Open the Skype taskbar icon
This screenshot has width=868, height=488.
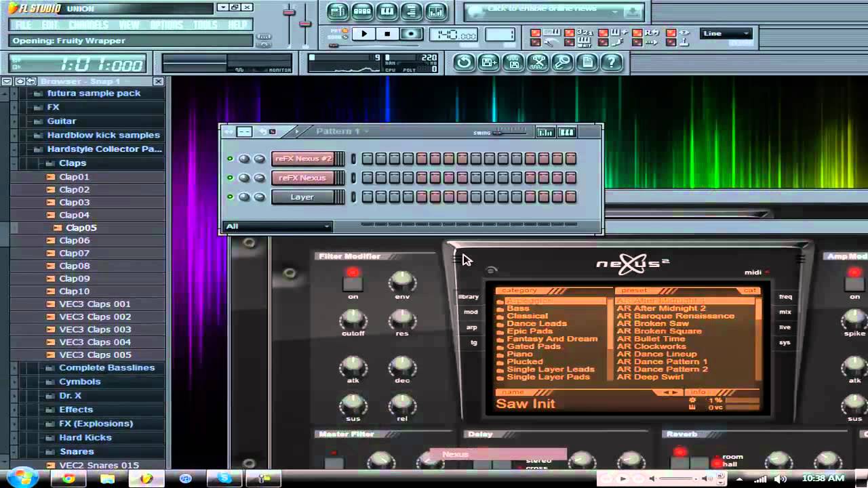pyautogui.click(x=224, y=479)
